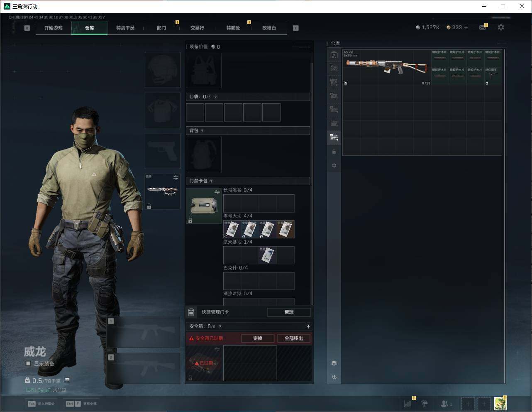This screenshot has width=532, height=412.
Task: Switch to the 交易行 tab
Action: (x=197, y=28)
